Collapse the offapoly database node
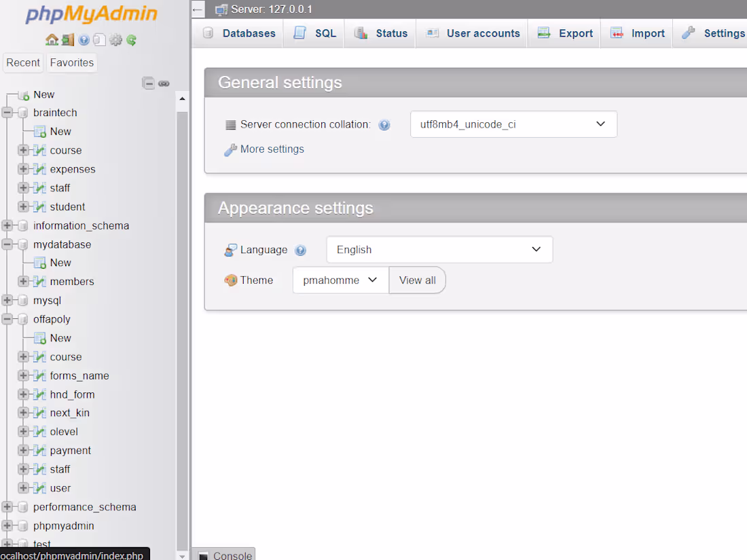This screenshot has height=560, width=747. pyautogui.click(x=7, y=319)
